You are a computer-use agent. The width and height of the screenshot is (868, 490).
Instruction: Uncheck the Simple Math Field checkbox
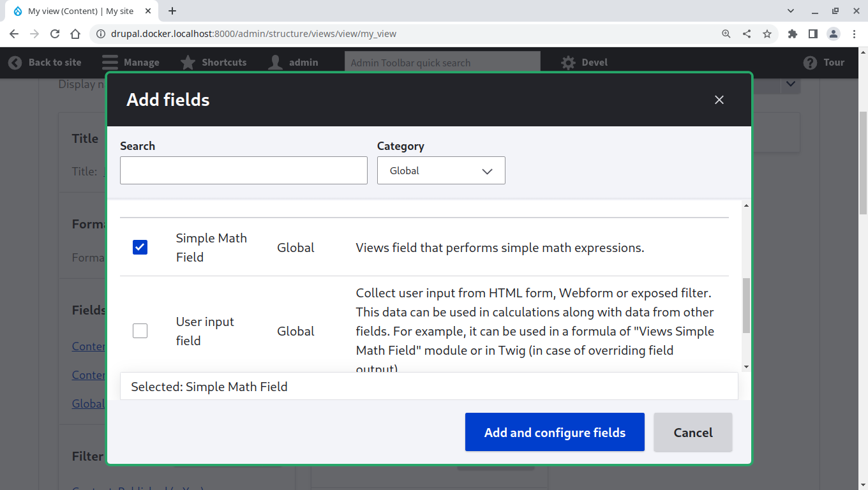coord(140,247)
